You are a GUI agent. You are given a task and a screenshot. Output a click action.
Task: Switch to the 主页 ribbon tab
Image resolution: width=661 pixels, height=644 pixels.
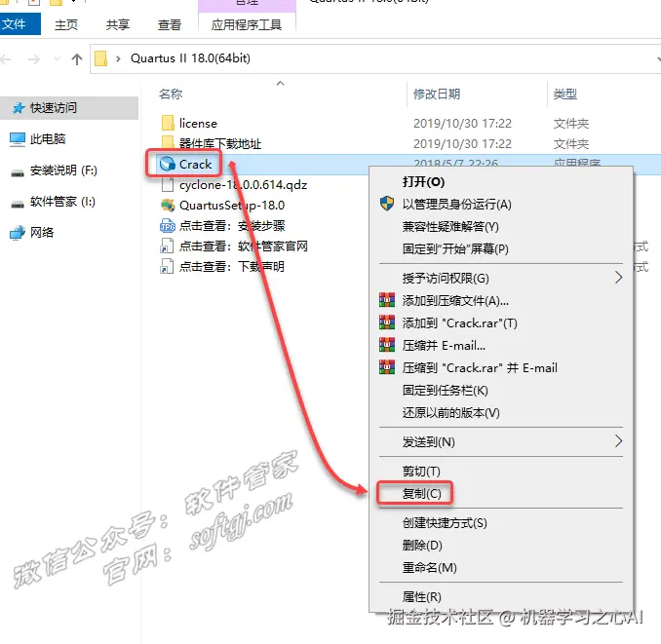(x=66, y=25)
